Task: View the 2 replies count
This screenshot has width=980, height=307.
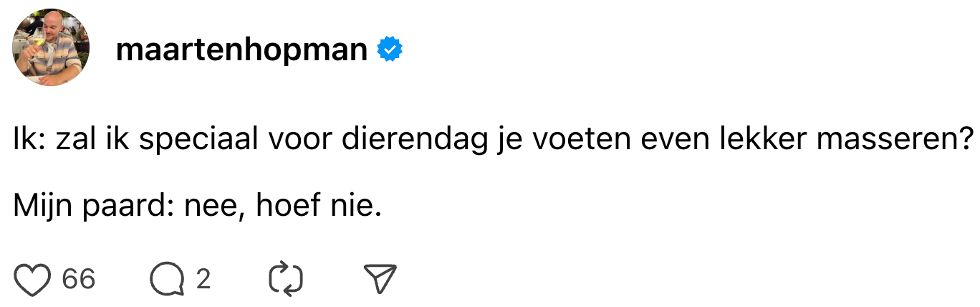Action: pos(203,279)
